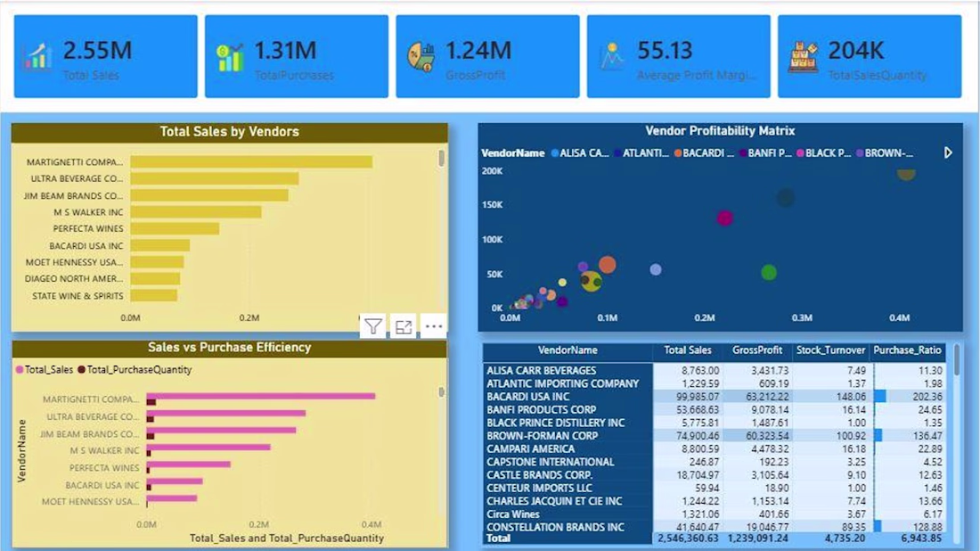Select ALISA CARR BEVERAGES table row
This screenshot has width=980, height=551.
tap(714, 370)
